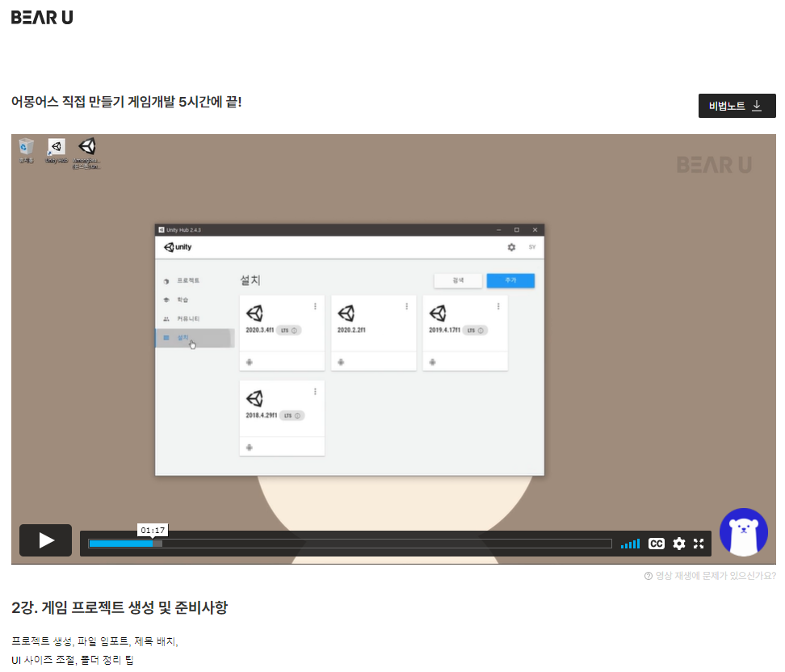This screenshot has height=672, width=785.
Task: Click the 2019.4.17f1 version label
Action: [444, 330]
